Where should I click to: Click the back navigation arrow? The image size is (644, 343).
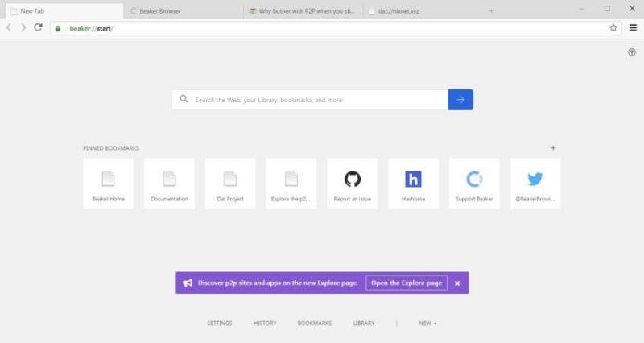click(x=9, y=27)
